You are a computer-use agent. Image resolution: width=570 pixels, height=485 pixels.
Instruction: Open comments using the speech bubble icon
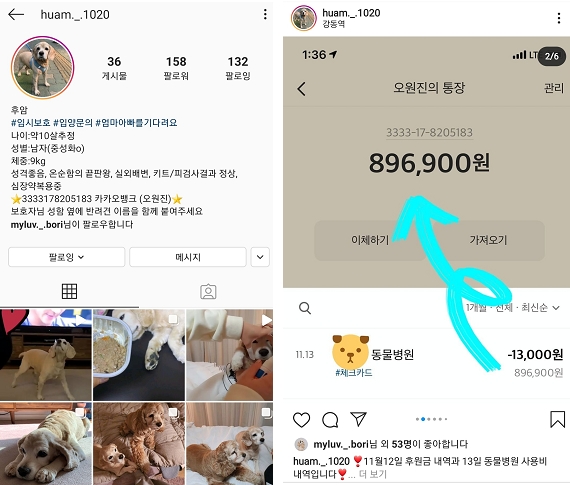(330, 420)
